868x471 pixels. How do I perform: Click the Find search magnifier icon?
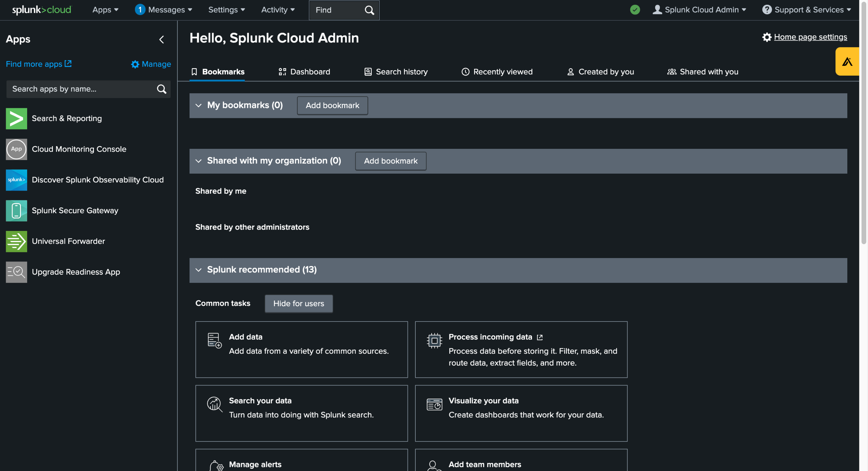point(369,10)
